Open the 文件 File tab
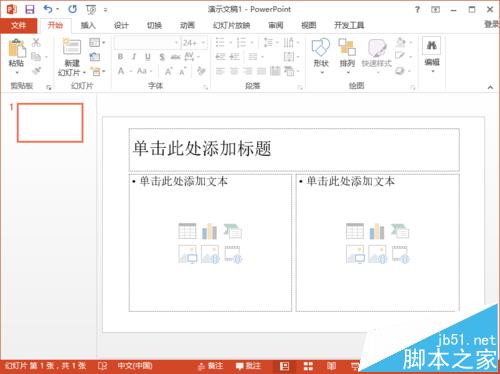Viewport: 500px width, 374px height. 18,25
